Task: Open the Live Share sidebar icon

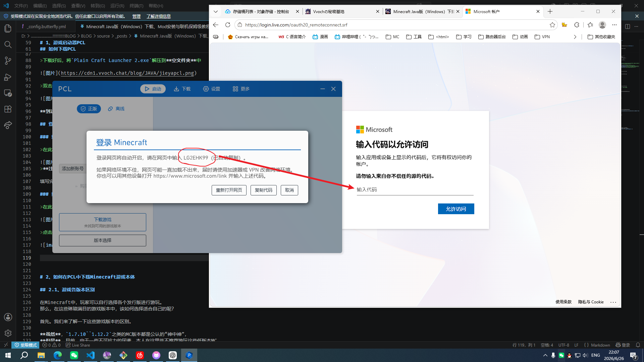Action: click(x=8, y=125)
